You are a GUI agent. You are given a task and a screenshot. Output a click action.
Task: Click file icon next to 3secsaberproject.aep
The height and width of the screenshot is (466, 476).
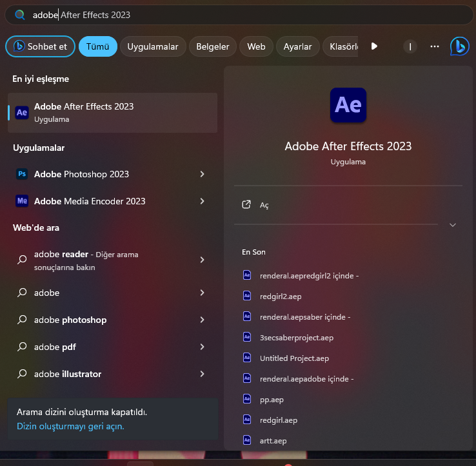247,337
